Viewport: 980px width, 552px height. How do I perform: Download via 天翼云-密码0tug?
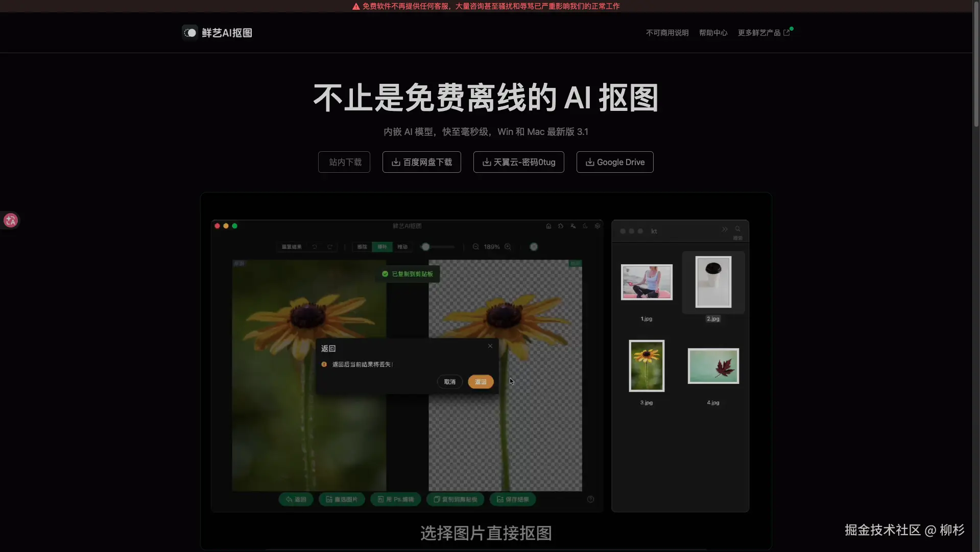[x=519, y=162]
